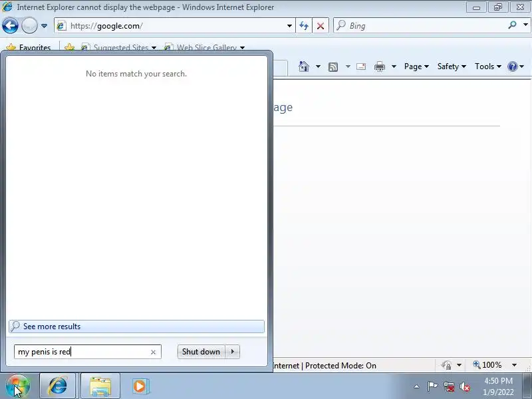Open Windows Media Player taskbar icon
532x399 pixels.
[140, 386]
